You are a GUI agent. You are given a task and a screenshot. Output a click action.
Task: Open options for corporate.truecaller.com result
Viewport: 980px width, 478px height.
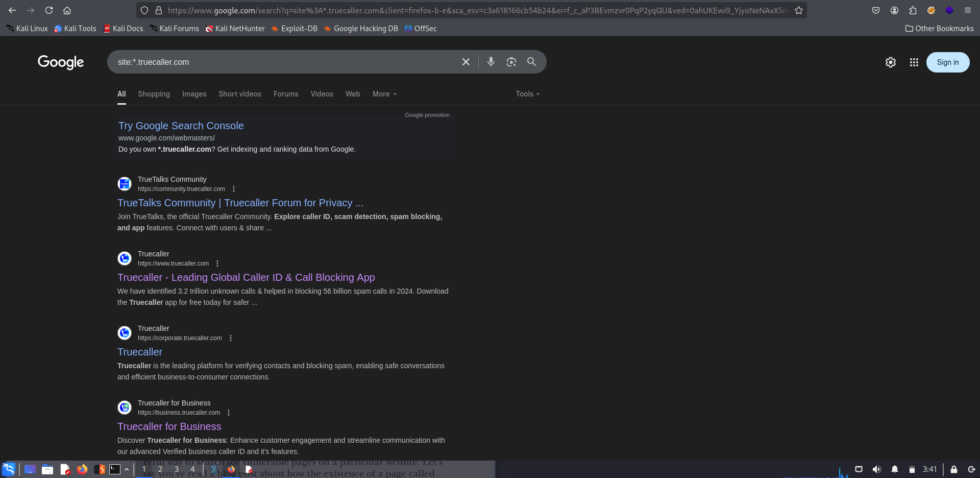231,338
